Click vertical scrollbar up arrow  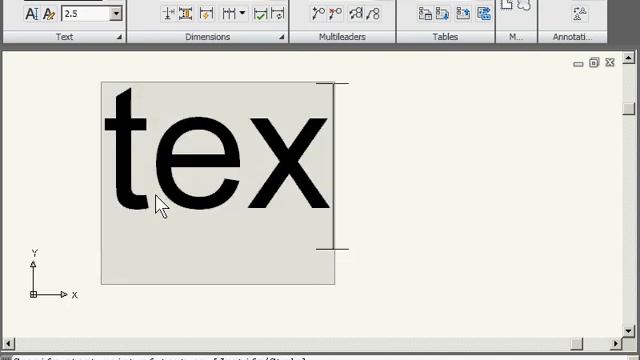tap(629, 58)
